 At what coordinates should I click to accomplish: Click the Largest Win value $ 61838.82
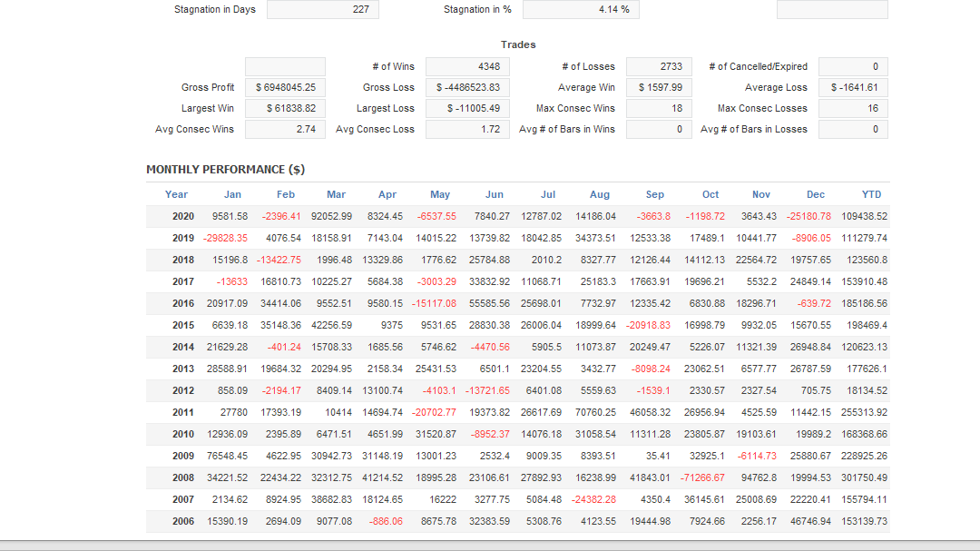coord(285,108)
